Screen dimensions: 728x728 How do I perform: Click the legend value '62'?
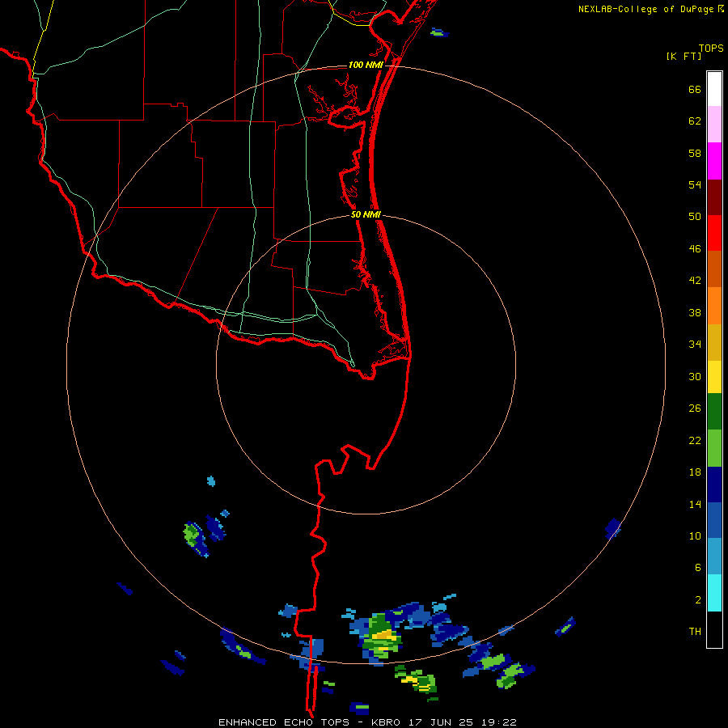click(x=695, y=121)
